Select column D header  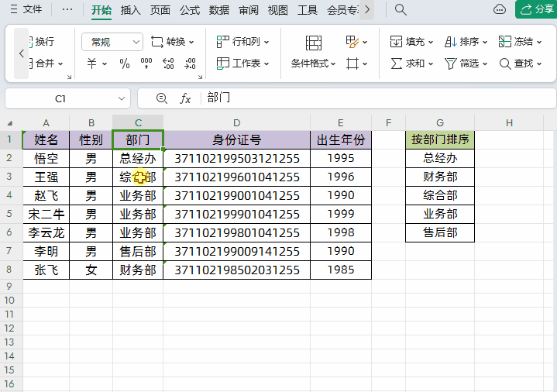pos(236,123)
